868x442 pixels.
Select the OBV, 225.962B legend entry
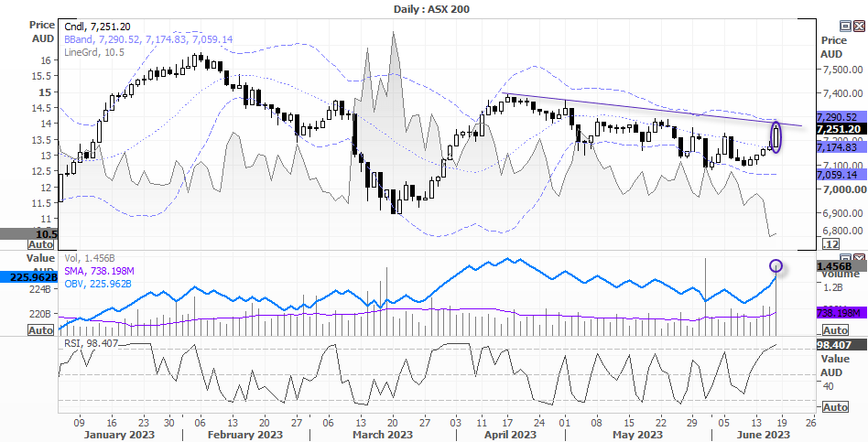(98, 284)
